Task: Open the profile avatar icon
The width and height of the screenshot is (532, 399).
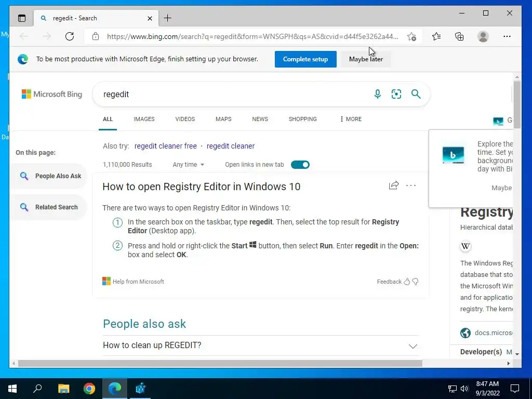Action: pos(483,36)
